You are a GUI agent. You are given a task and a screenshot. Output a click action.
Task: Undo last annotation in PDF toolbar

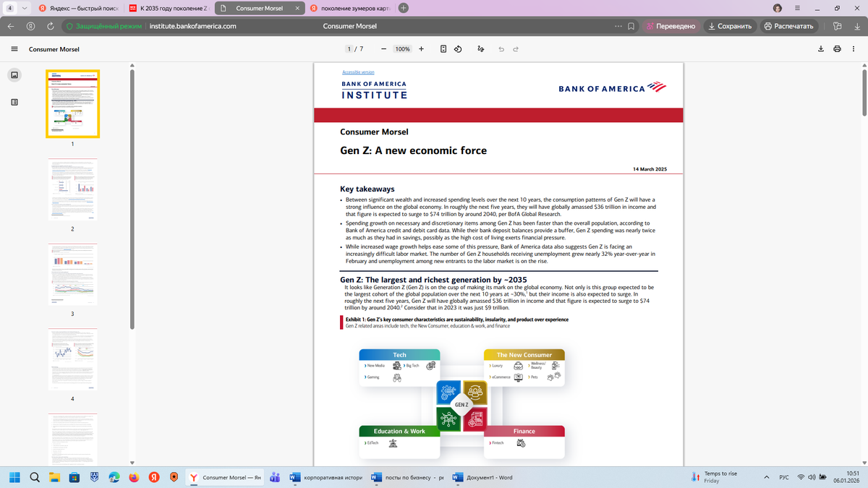tap(501, 49)
